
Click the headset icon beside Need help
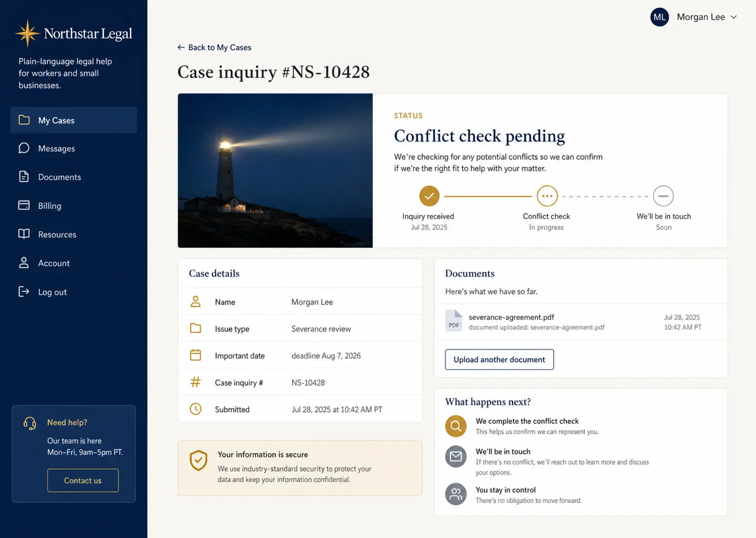30,423
